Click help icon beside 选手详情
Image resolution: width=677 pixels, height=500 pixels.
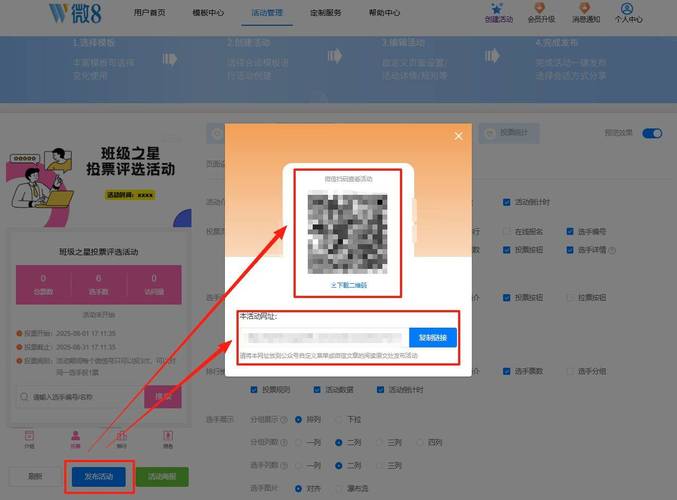pyautogui.click(x=612, y=250)
